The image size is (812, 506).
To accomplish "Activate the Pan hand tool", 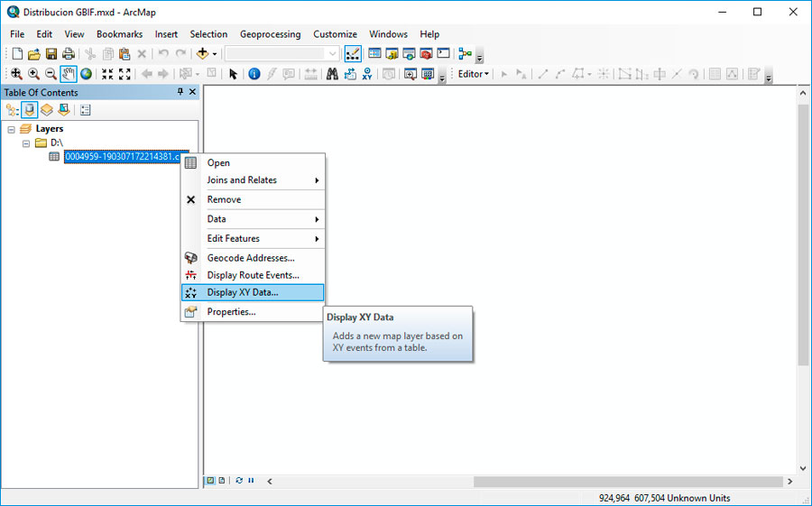I will (69, 74).
